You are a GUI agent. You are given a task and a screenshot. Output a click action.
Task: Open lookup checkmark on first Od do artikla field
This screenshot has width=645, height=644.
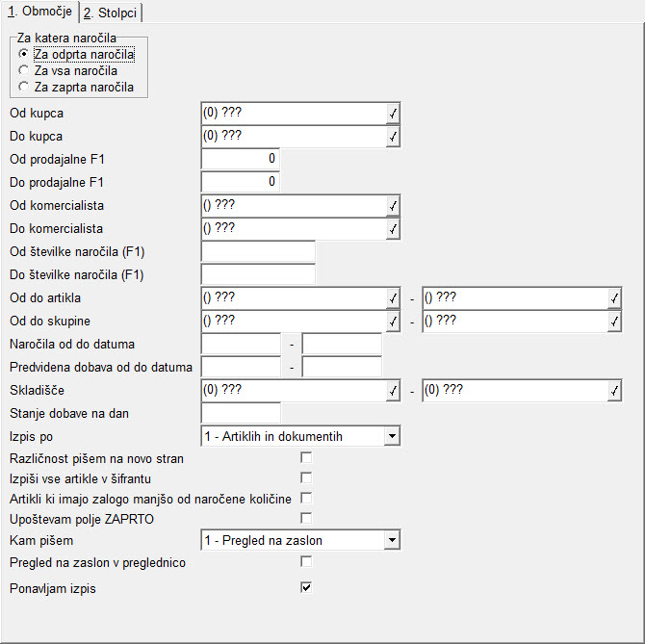tap(393, 298)
